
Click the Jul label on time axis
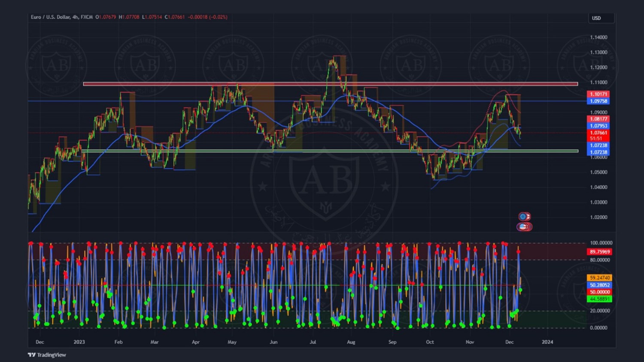tap(313, 342)
